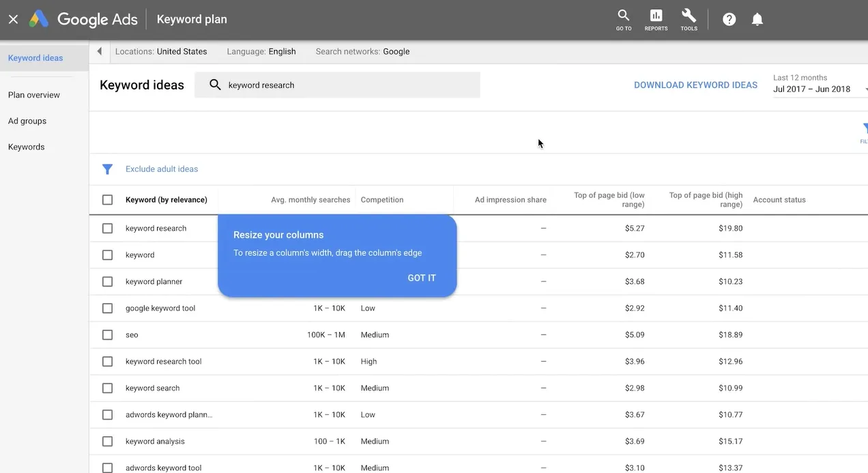
Task: Sort by Avg. monthly searches column
Action: 310,200
